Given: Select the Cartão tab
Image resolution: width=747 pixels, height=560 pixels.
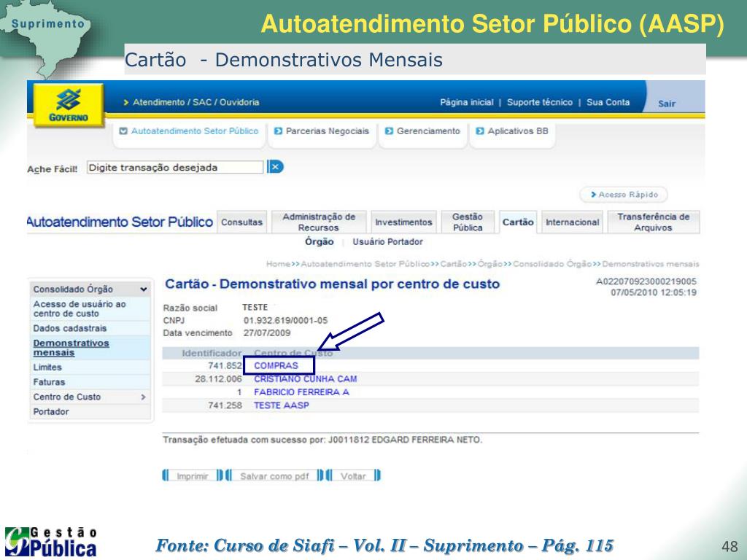Looking at the screenshot, I should tap(518, 222).
